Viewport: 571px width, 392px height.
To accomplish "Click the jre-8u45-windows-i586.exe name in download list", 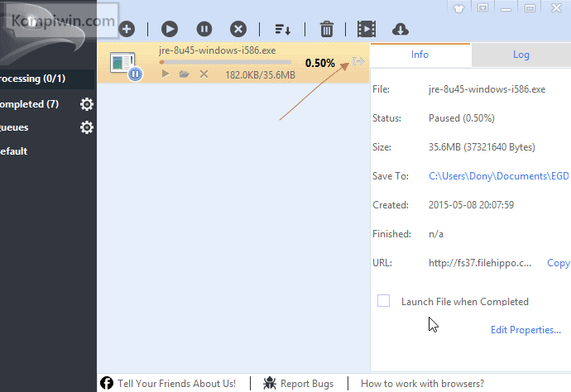I will 218,50.
